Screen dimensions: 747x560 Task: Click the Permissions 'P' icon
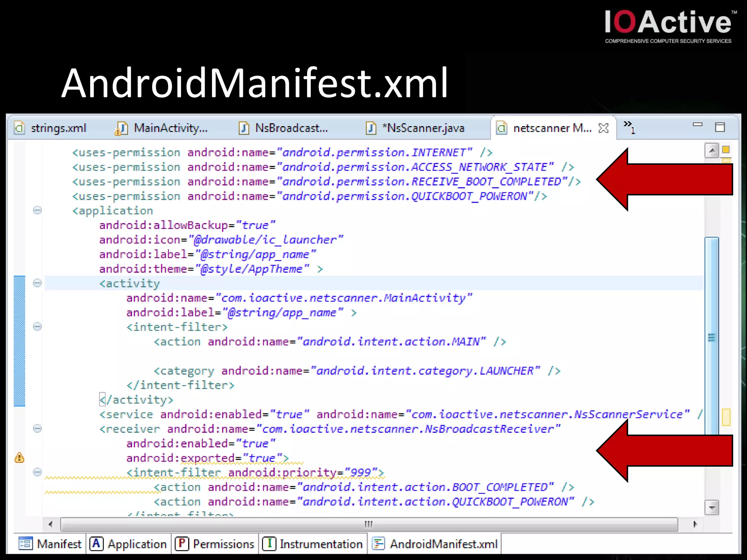click(x=182, y=544)
